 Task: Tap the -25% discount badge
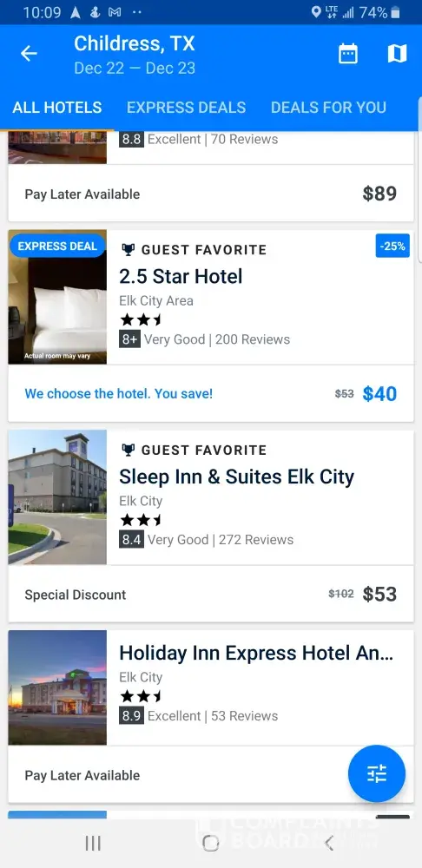[x=392, y=246]
